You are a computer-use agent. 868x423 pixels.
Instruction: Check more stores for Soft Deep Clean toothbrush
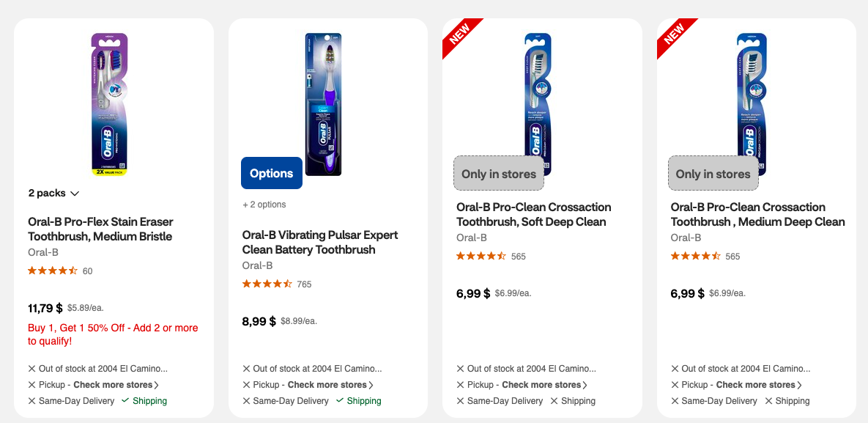[544, 385]
